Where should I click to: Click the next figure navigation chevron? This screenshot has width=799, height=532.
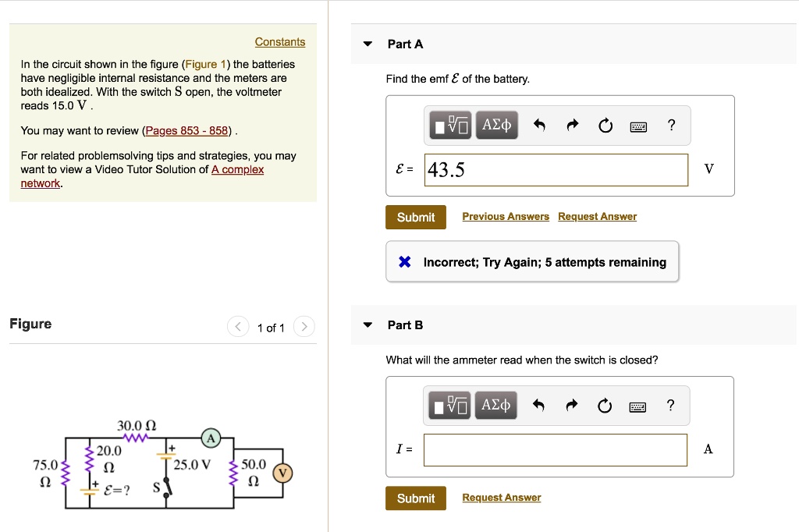304,328
